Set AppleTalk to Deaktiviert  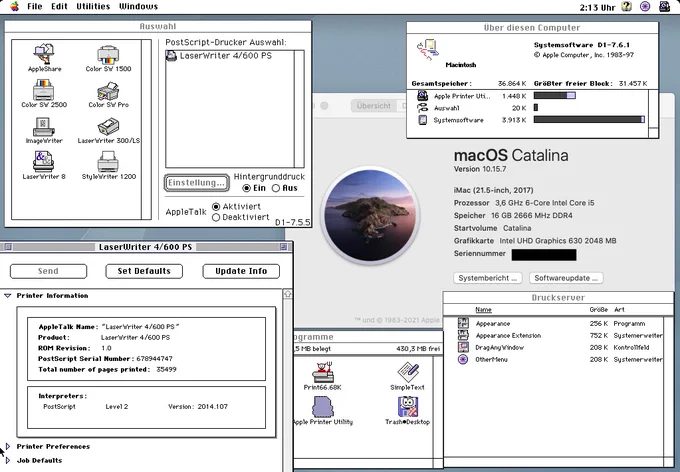pyautogui.click(x=216, y=217)
